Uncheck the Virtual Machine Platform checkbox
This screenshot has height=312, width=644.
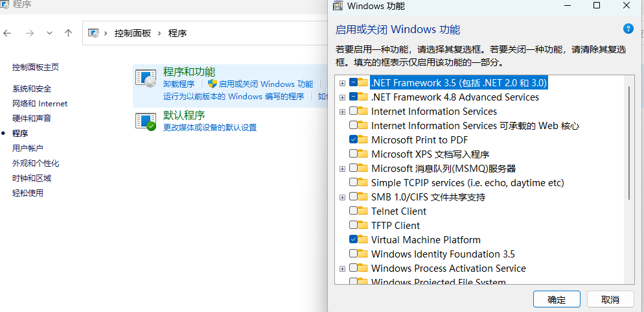click(353, 239)
